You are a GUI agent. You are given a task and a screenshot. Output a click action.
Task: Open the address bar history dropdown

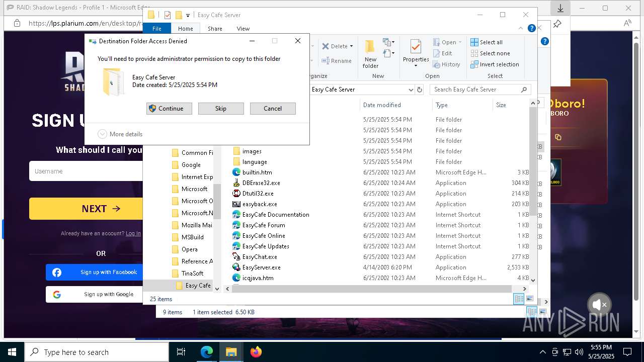point(411,89)
